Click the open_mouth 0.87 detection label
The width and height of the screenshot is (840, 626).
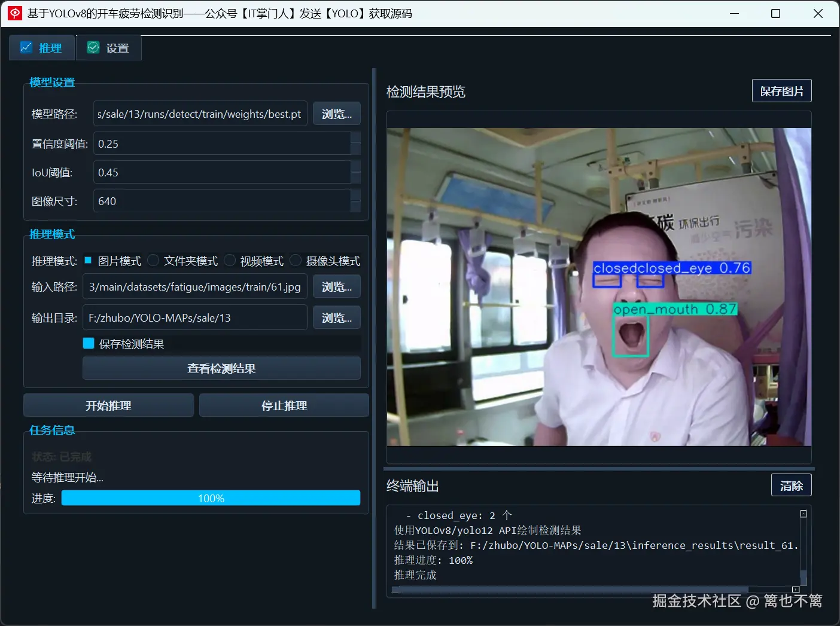[x=675, y=309]
